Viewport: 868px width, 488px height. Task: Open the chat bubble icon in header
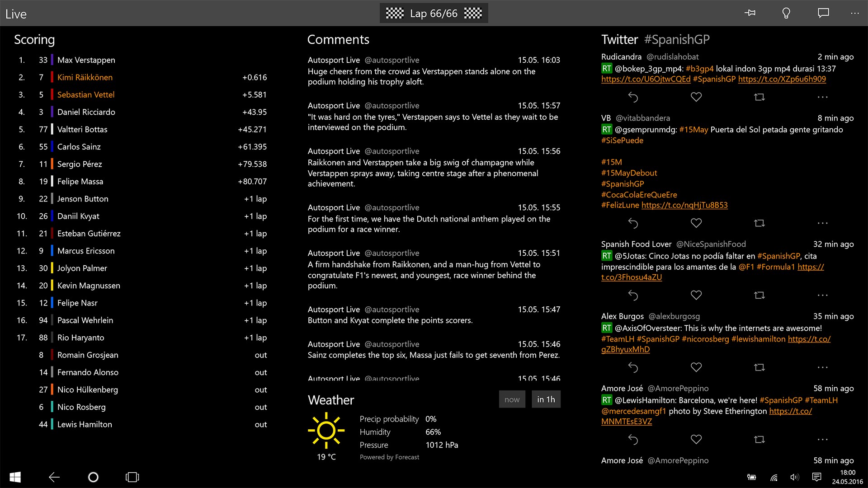pyautogui.click(x=823, y=13)
